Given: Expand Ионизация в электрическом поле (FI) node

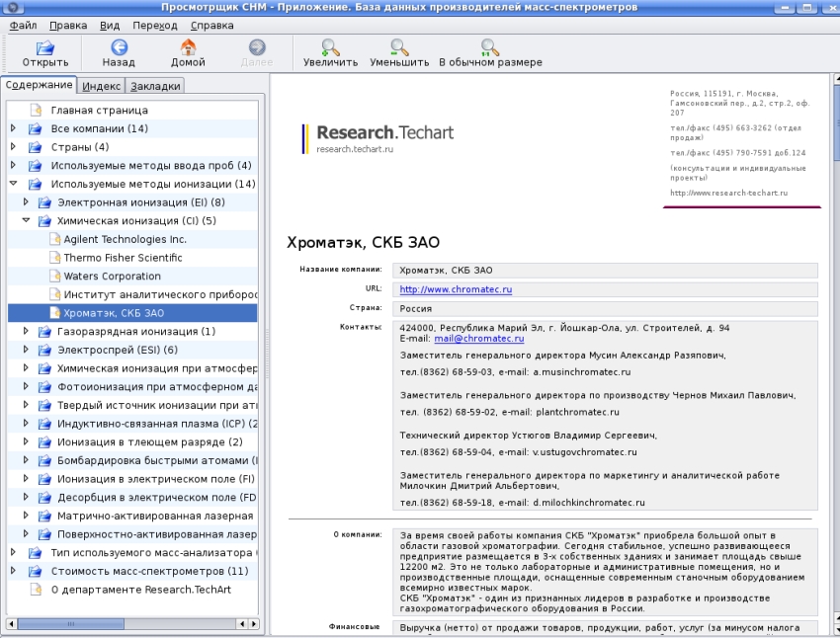Looking at the screenshot, I should tap(25, 478).
